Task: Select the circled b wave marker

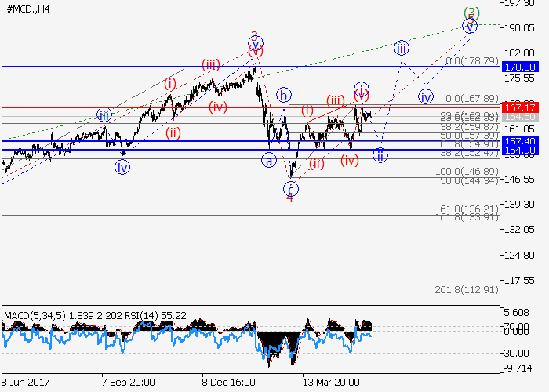Action: point(284,95)
